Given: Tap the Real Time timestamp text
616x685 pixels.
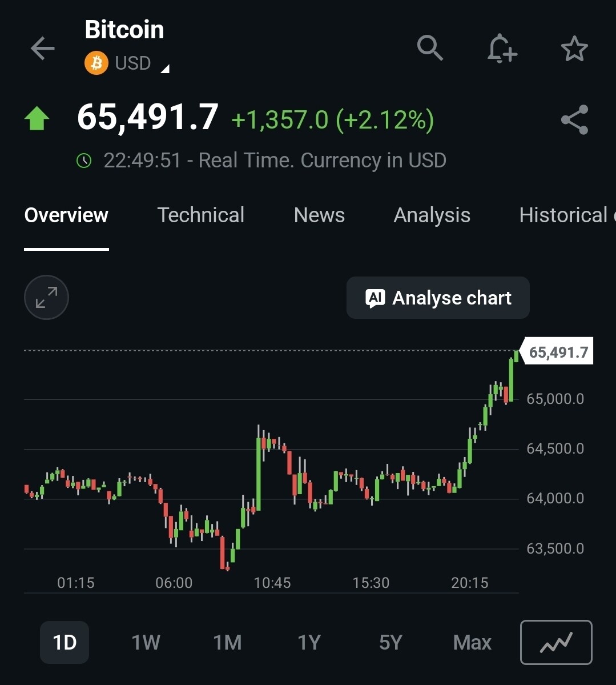Looking at the screenshot, I should 275,161.
